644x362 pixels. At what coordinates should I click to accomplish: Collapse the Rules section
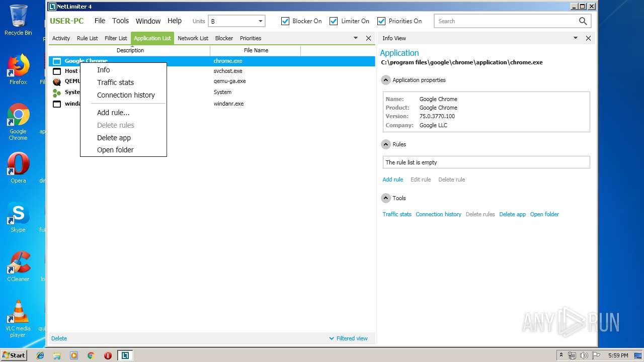(386, 144)
